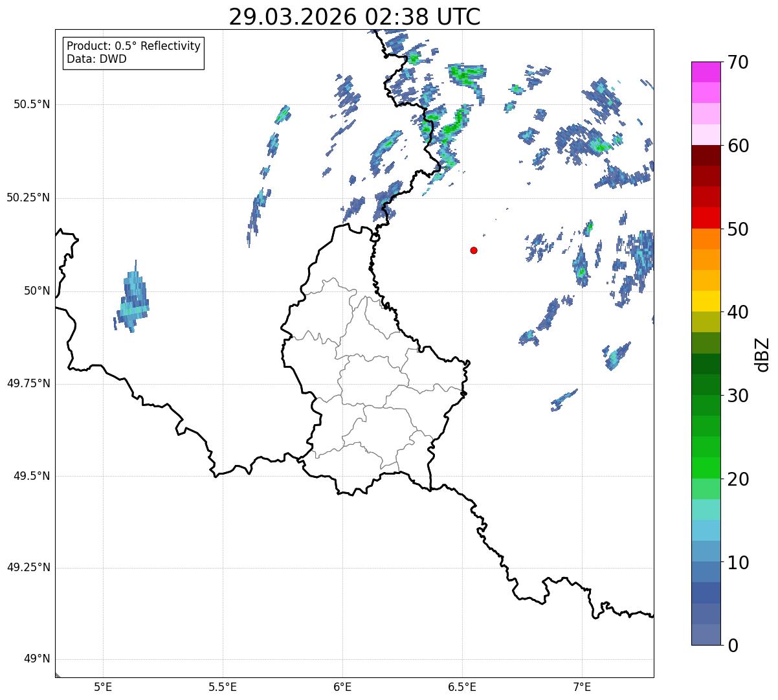Click the 7°E longitude label
This screenshot has width=778, height=700.
click(582, 687)
